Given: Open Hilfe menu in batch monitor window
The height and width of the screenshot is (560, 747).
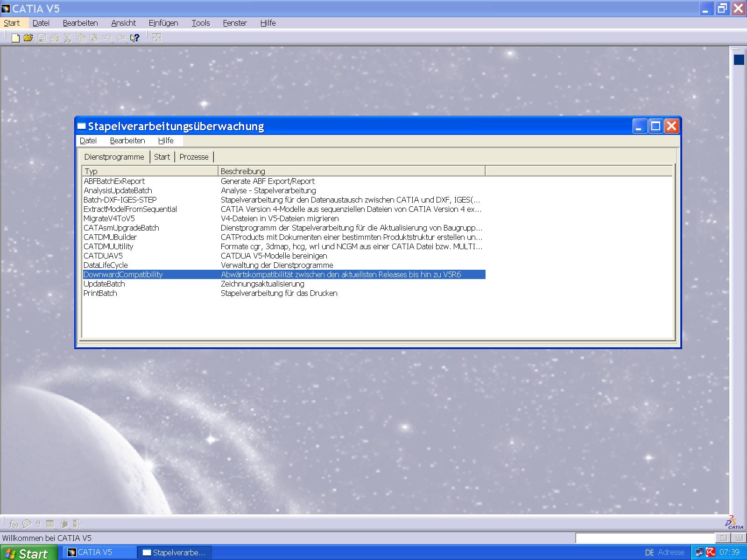Looking at the screenshot, I should tap(166, 140).
